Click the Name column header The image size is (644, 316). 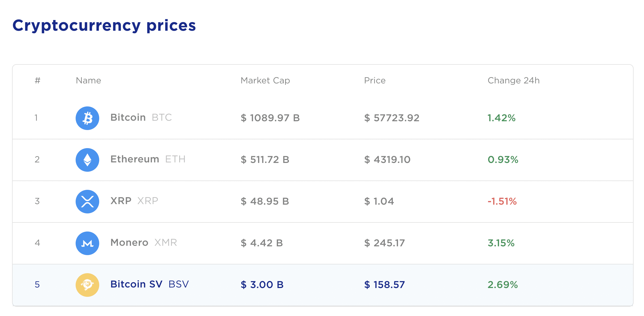88,80
